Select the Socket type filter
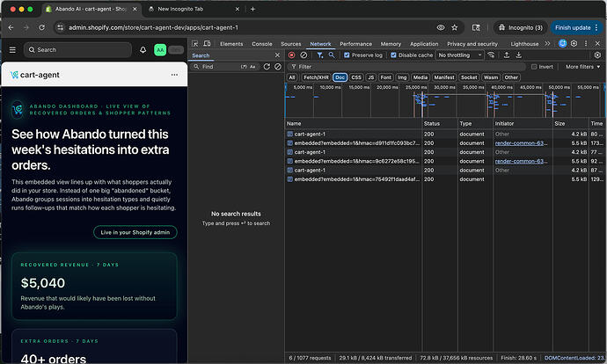The width and height of the screenshot is (607, 364). click(x=469, y=77)
